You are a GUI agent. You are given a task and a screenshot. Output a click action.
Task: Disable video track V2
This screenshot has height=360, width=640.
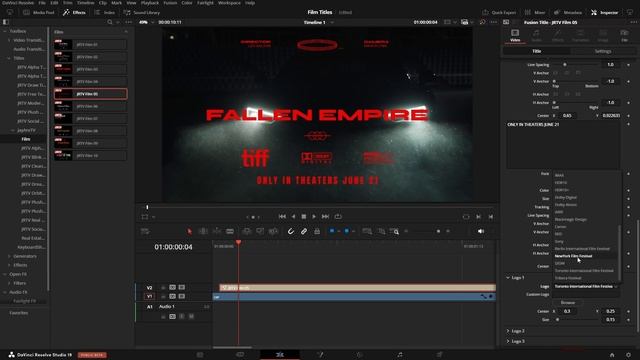point(182,287)
